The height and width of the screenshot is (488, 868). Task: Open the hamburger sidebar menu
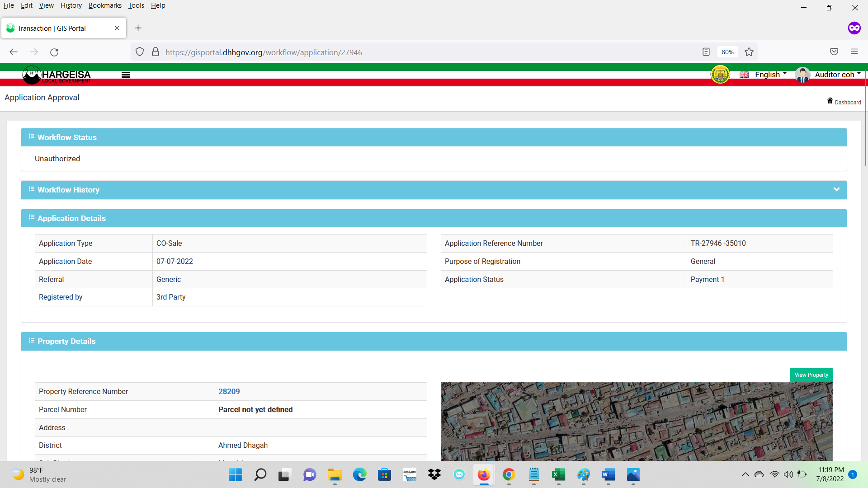tap(126, 75)
